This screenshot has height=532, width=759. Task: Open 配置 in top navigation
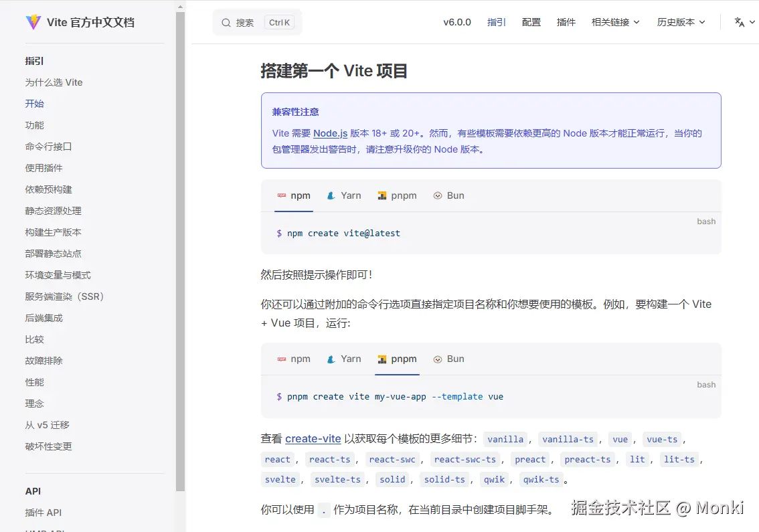pos(531,22)
